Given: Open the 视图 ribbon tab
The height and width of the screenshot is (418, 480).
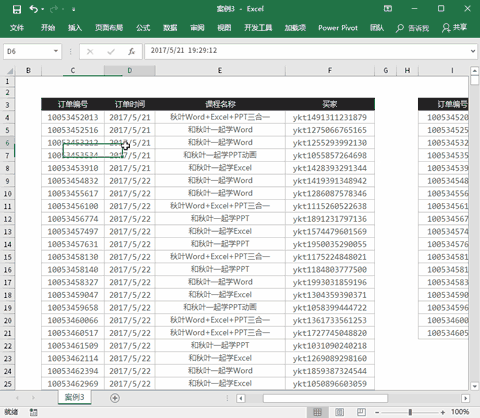Looking at the screenshot, I should (224, 28).
